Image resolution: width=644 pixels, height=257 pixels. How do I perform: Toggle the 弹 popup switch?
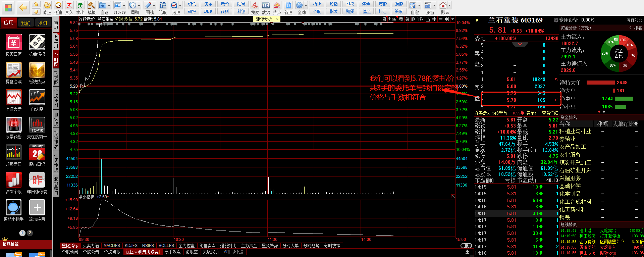[x=466, y=246]
